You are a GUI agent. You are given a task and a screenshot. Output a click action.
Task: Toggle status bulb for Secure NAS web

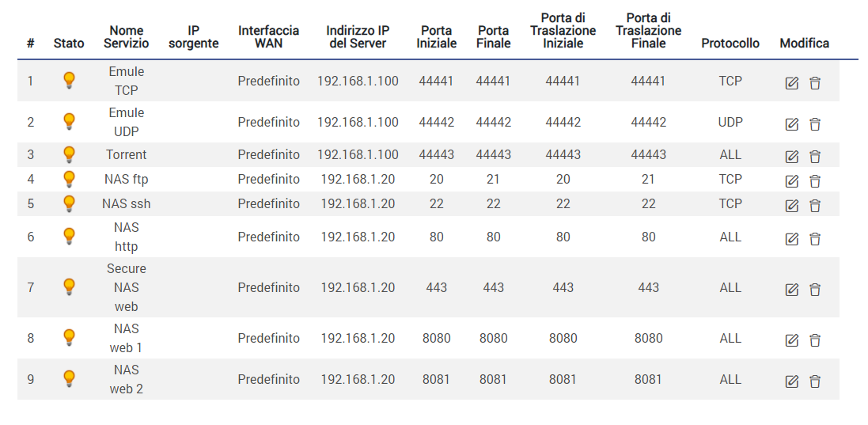pos(69,286)
